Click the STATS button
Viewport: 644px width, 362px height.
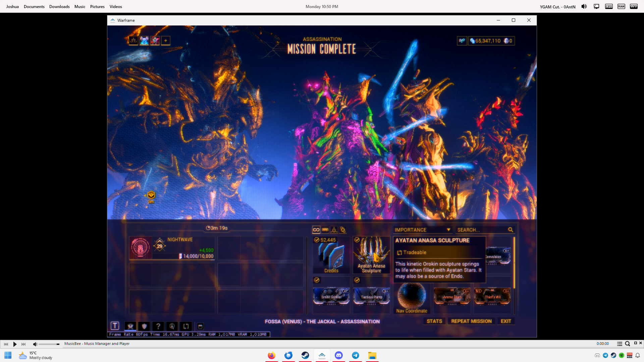point(434,321)
